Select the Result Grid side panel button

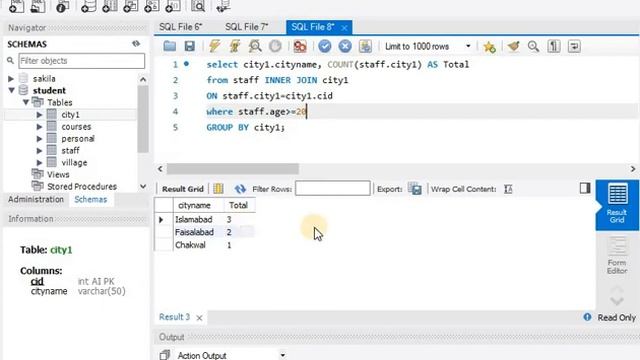click(617, 205)
